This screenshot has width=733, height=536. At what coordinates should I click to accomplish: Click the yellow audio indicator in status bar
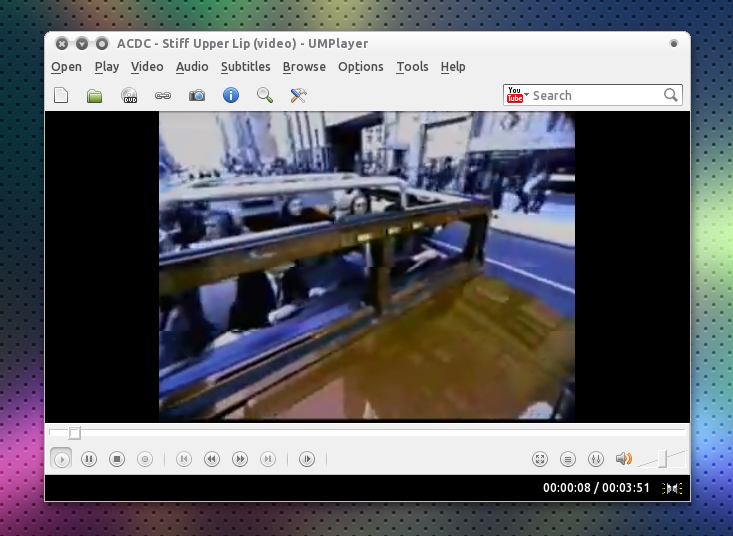tap(672, 488)
